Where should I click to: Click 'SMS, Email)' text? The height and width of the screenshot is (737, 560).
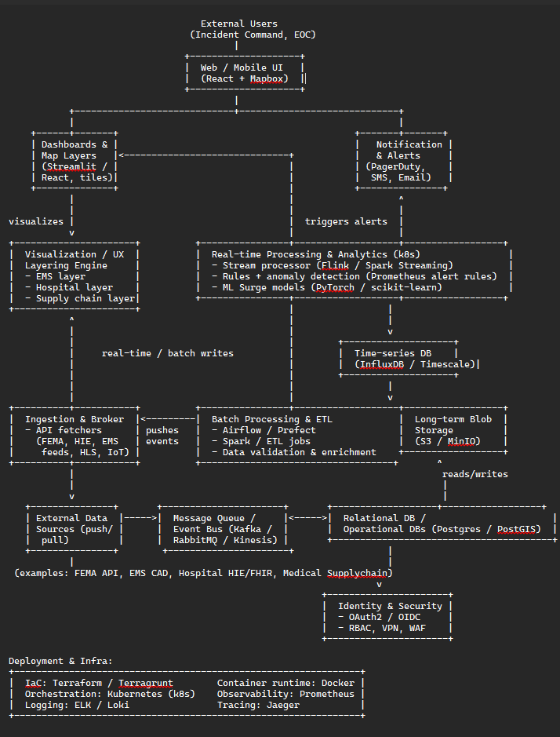click(401, 177)
